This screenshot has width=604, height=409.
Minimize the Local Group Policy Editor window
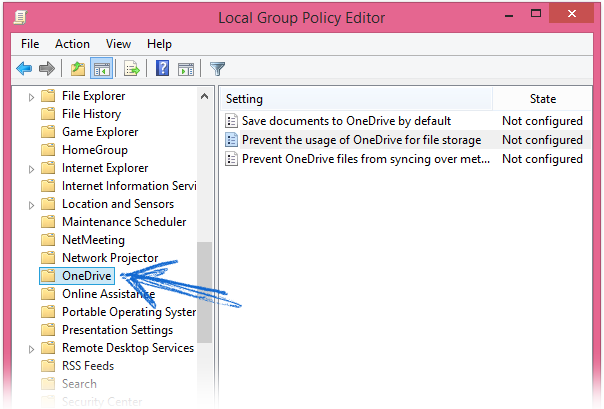pyautogui.click(x=509, y=16)
